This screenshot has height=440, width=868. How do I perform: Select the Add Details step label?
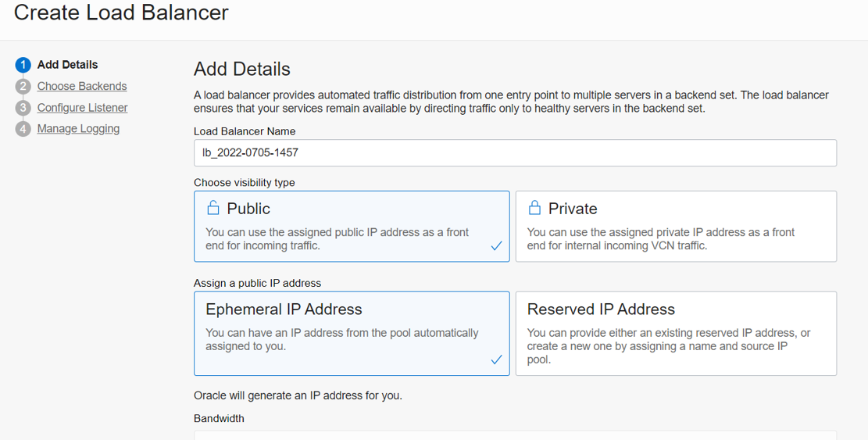click(67, 65)
